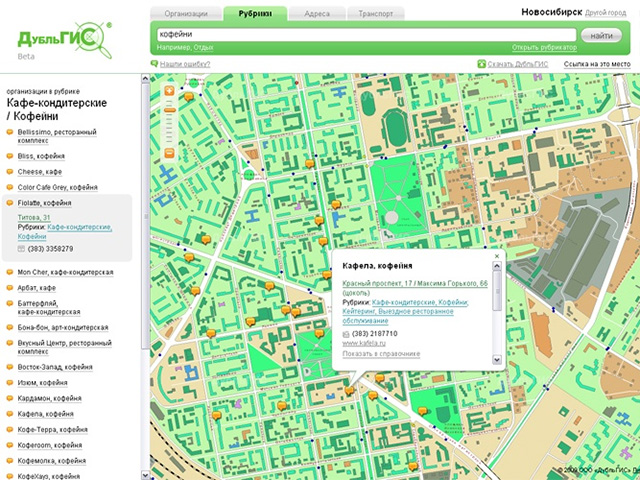Click the example Отдых link
The height and width of the screenshot is (480, 640).
pyautogui.click(x=203, y=48)
